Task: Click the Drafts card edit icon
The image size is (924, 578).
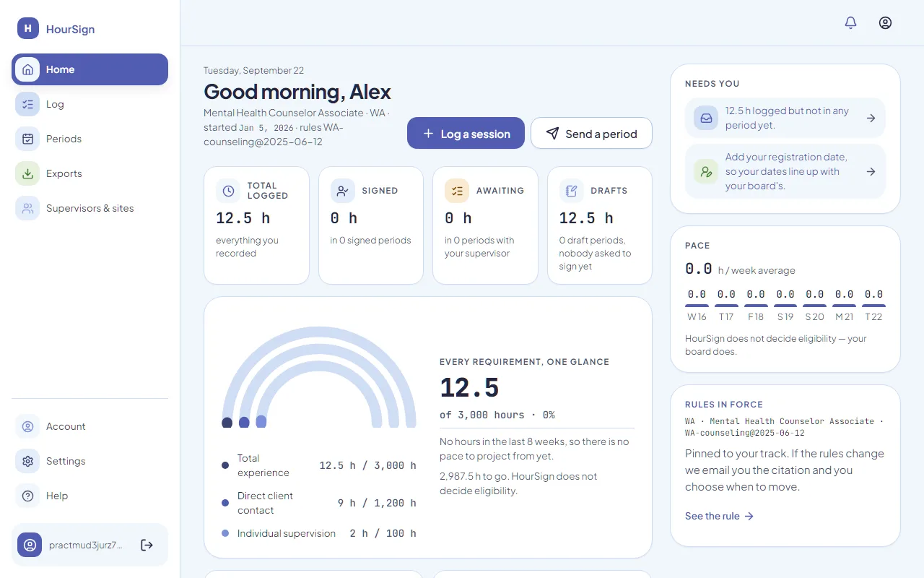Action: (x=572, y=191)
